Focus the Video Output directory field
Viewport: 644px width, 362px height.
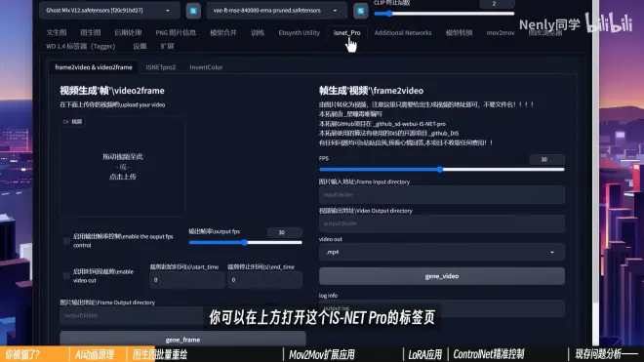coord(441,223)
